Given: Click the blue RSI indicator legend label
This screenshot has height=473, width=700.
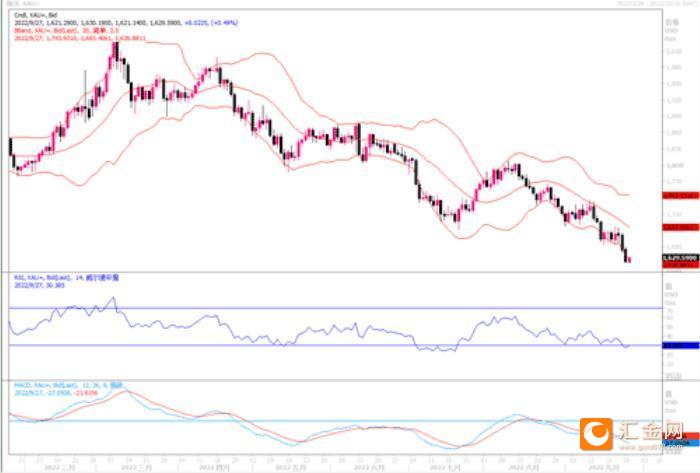Looking at the screenshot, I should pyautogui.click(x=67, y=278).
